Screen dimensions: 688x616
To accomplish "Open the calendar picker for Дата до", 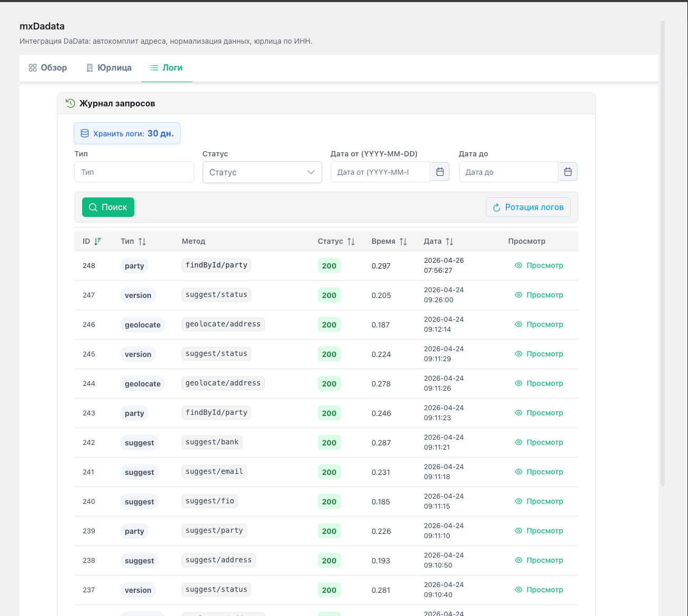I will click(568, 172).
